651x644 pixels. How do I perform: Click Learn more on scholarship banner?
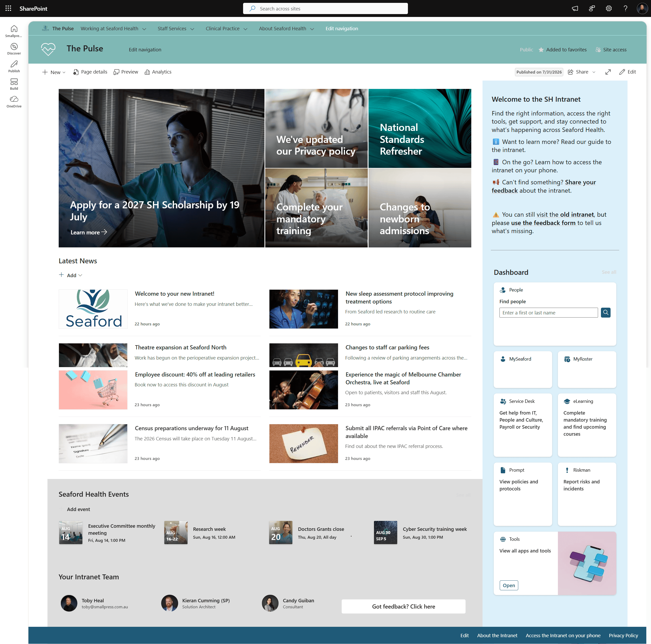point(89,232)
